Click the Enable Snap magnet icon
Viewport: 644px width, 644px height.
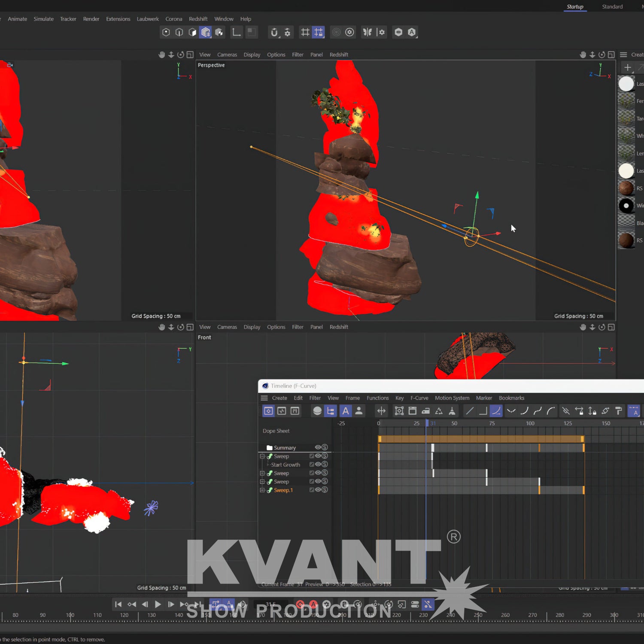(274, 32)
